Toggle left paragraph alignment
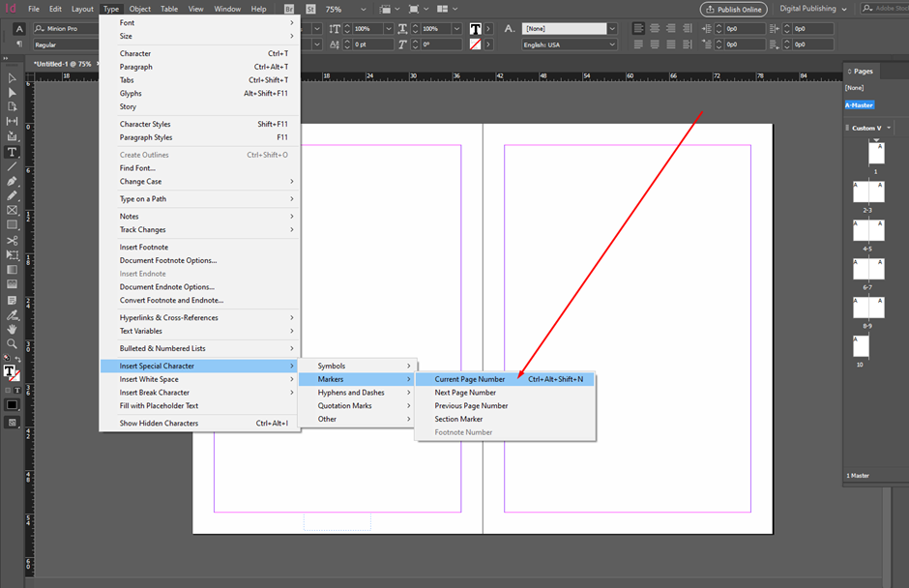 coord(639,29)
